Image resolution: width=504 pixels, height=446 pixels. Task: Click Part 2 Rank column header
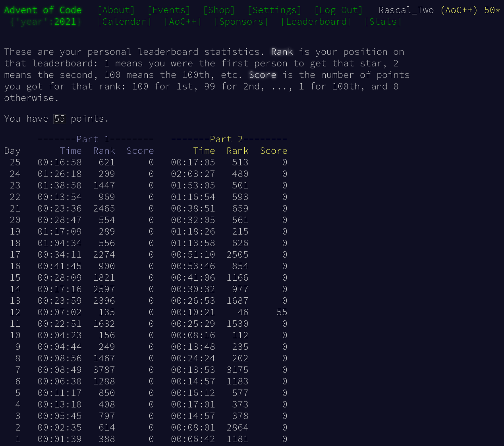[x=238, y=151]
